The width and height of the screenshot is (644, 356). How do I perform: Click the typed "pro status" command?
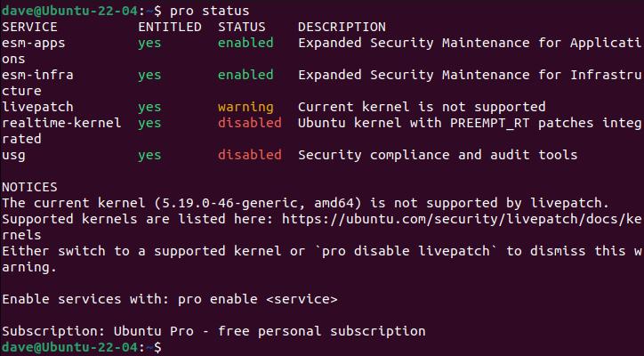203,10
